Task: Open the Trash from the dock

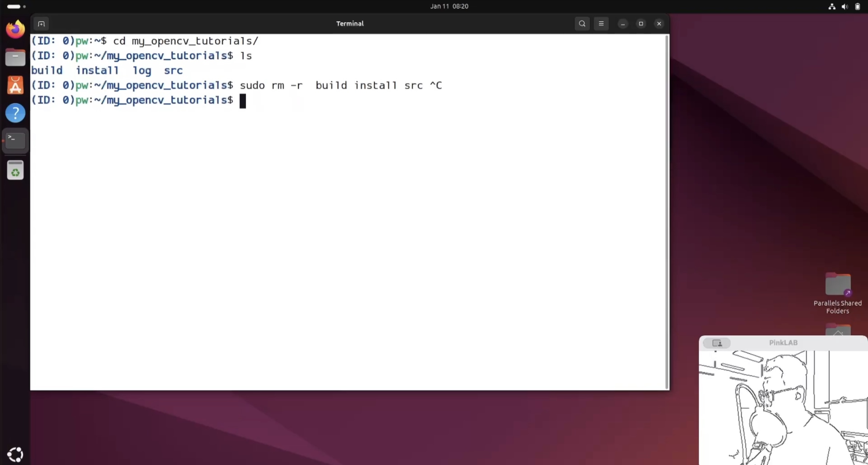Action: point(15,170)
